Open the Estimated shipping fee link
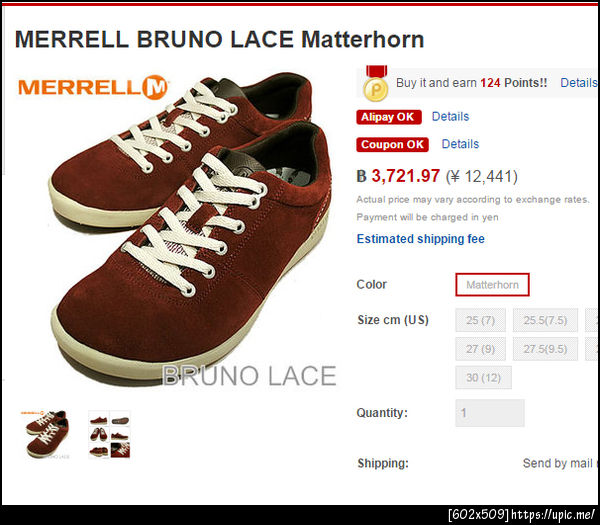Screen dimensions: 600x525 tap(421, 239)
